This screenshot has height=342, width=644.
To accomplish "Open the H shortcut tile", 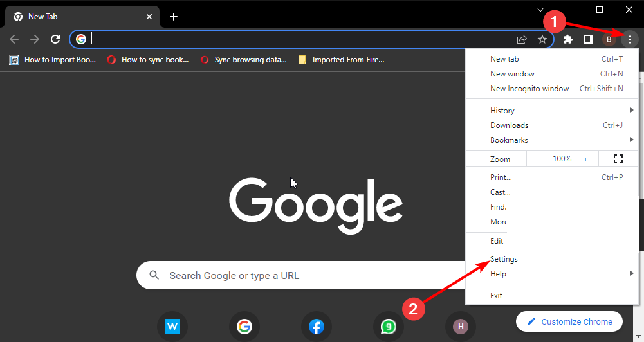I will click(461, 327).
